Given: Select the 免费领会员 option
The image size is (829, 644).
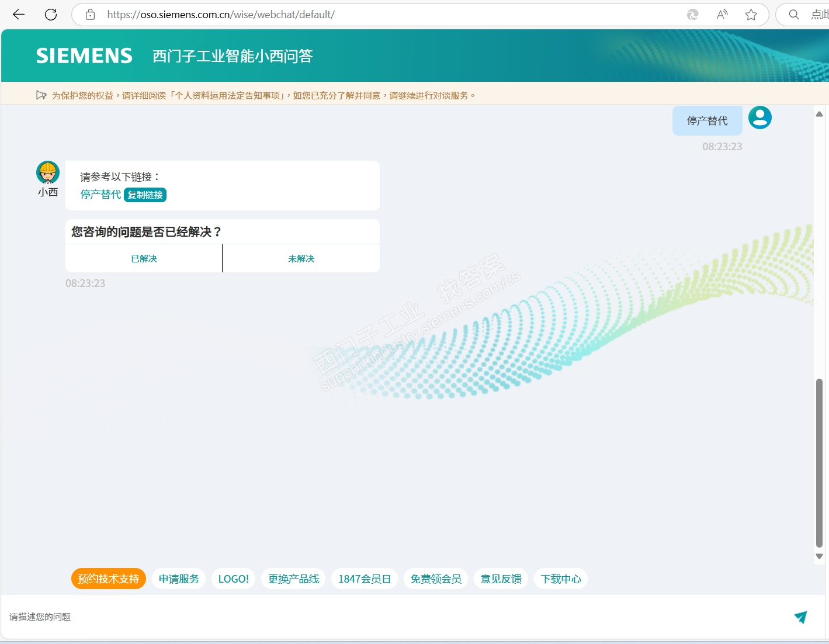Looking at the screenshot, I should pyautogui.click(x=436, y=579).
